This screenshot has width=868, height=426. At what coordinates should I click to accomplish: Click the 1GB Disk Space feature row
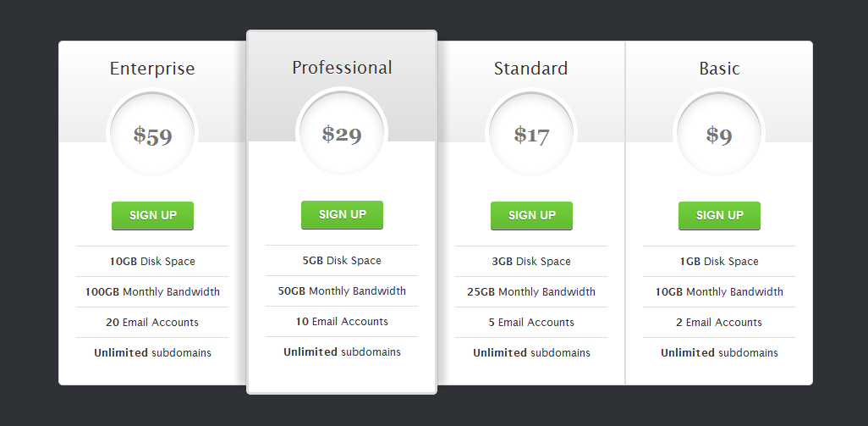(719, 262)
